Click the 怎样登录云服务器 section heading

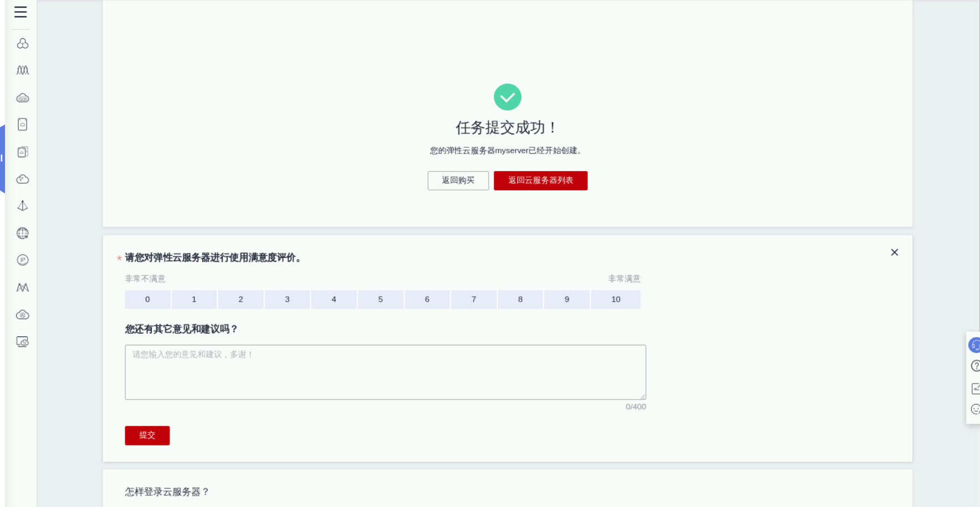[167, 492]
